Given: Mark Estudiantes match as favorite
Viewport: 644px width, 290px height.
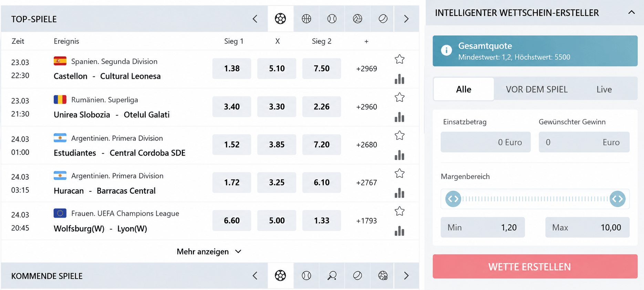Looking at the screenshot, I should click(399, 136).
